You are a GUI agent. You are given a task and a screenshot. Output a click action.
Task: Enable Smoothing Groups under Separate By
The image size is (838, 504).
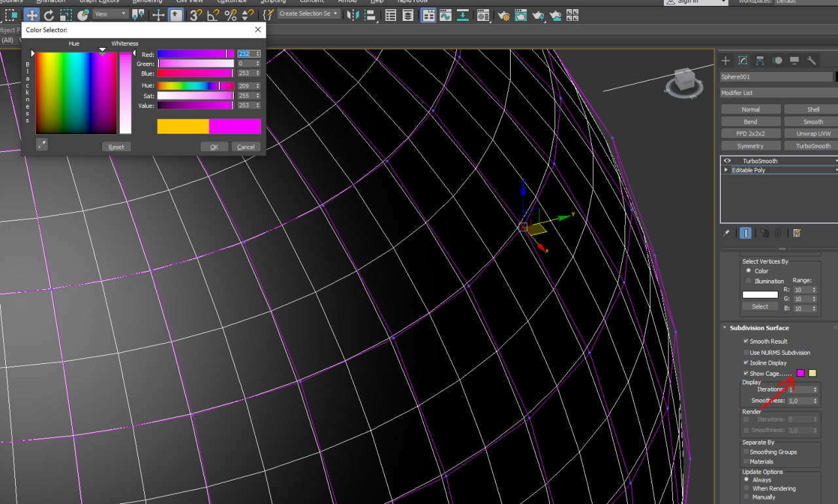(746, 452)
